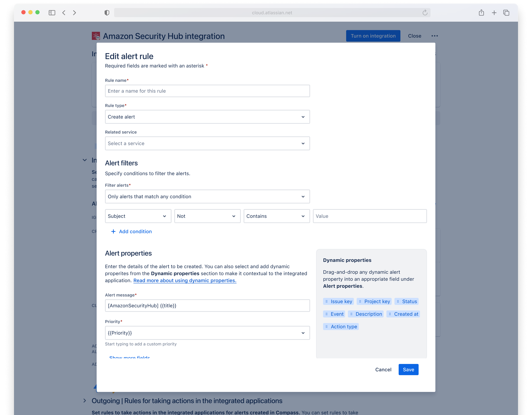The image size is (532, 415).
Task: Open the Related service dropdown
Action: pos(207,143)
